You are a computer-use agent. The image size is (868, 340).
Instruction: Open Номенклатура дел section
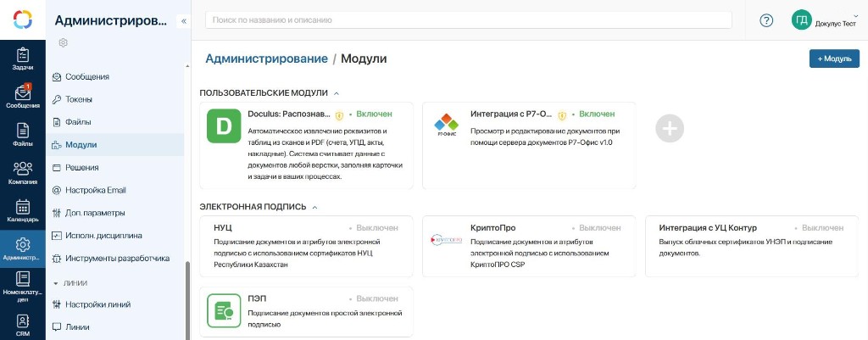23,287
